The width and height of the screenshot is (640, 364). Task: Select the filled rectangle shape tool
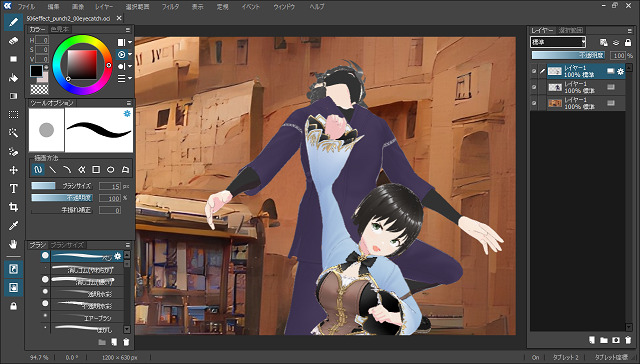13,59
